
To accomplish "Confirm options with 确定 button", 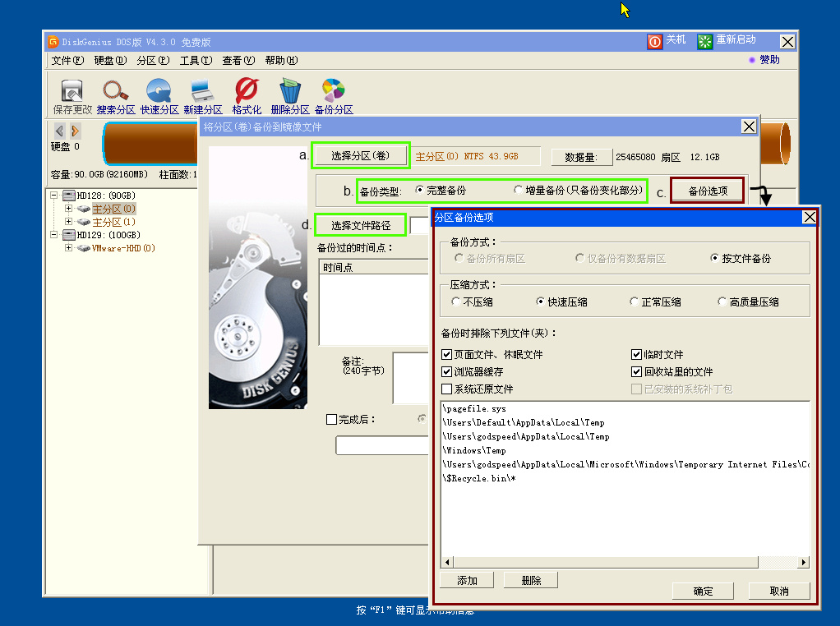I will coord(703,591).
